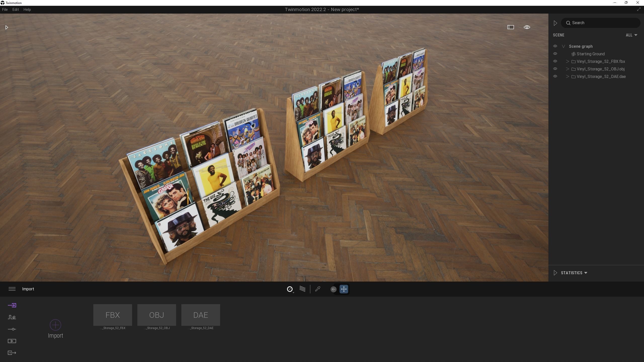Viewport: 644px width, 362px height.
Task: Hide the Starting Ground object
Action: (555, 54)
